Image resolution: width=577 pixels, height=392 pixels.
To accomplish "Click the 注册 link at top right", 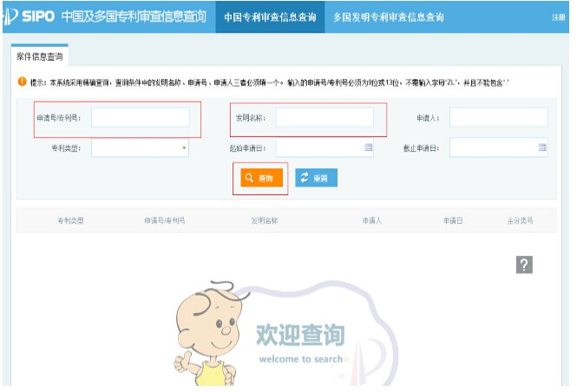I will (x=558, y=17).
